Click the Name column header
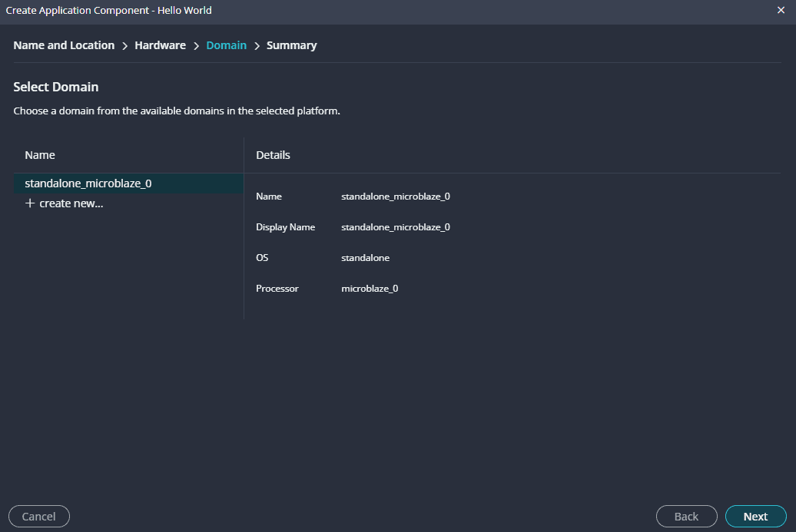796x532 pixels. 40,155
